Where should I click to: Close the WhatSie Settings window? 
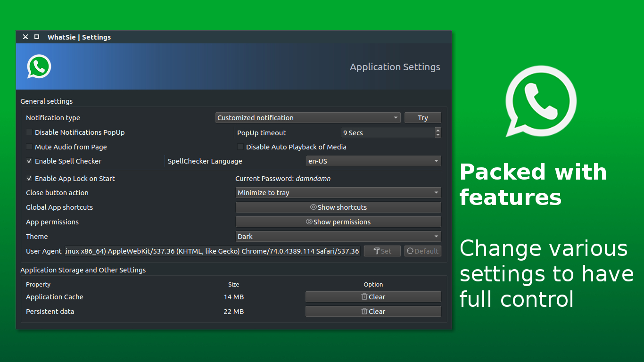25,37
